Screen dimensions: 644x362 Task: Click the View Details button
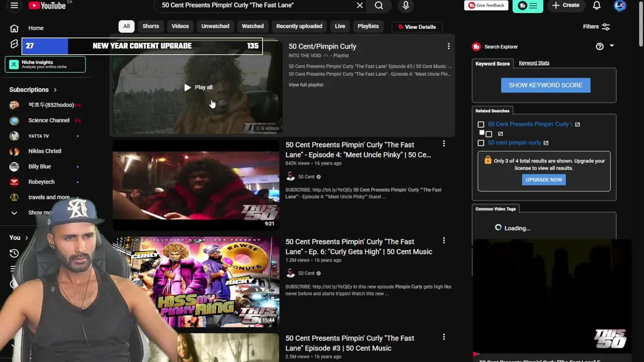(x=417, y=27)
